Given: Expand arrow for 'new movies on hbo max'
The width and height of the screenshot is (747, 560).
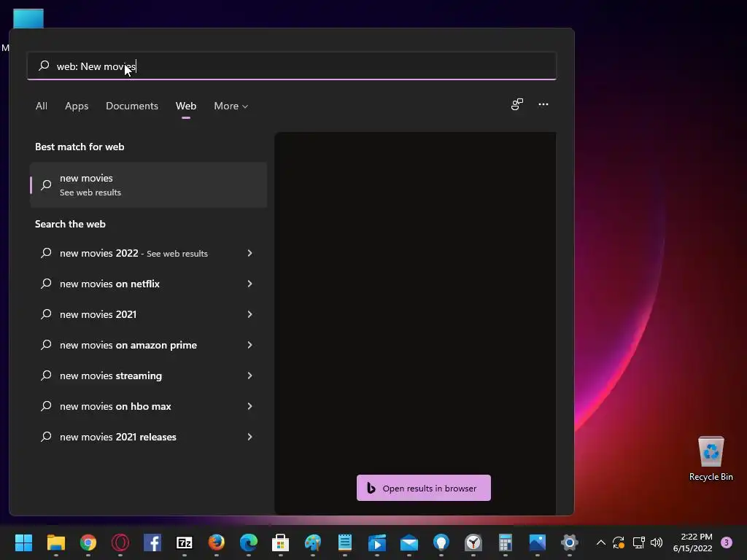Looking at the screenshot, I should click(x=249, y=406).
